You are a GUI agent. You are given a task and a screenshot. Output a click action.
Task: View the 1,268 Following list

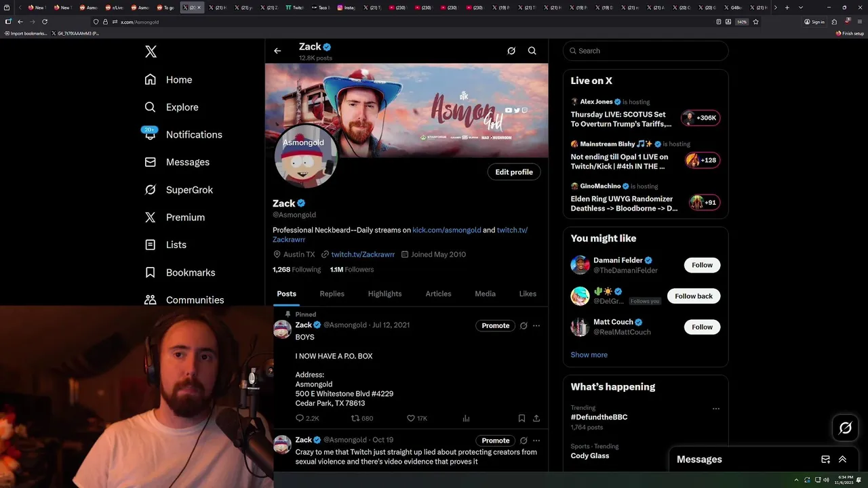click(296, 270)
